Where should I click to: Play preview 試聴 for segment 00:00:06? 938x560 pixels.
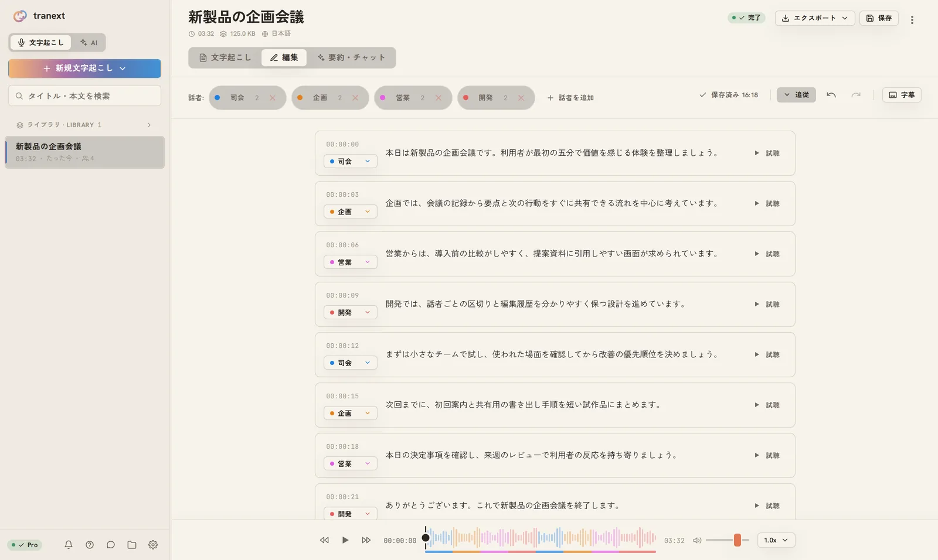(x=767, y=254)
